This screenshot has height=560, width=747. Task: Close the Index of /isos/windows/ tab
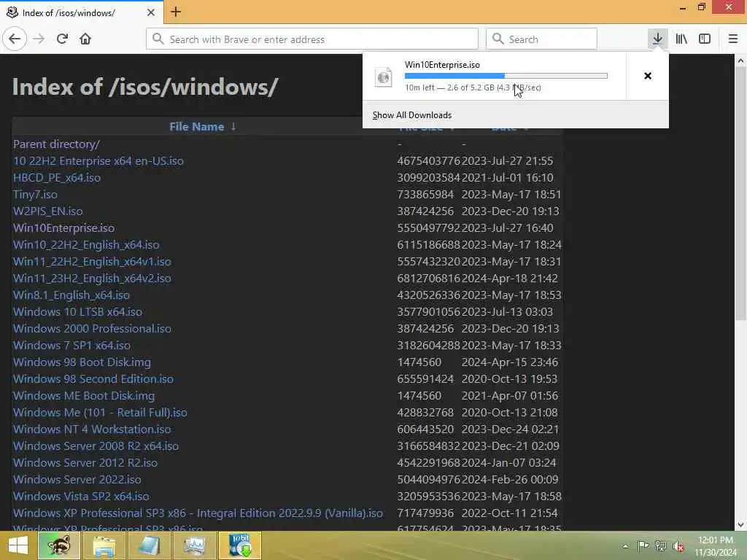pos(150,12)
